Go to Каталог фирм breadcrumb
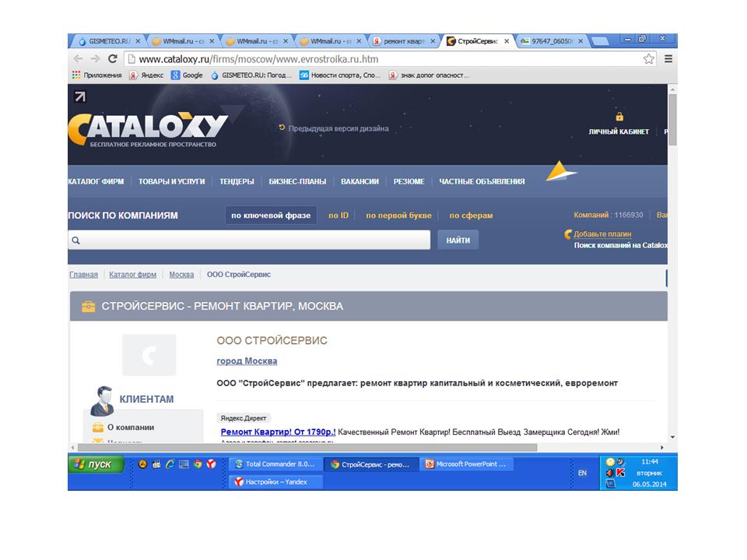The image size is (747, 560). click(x=132, y=275)
